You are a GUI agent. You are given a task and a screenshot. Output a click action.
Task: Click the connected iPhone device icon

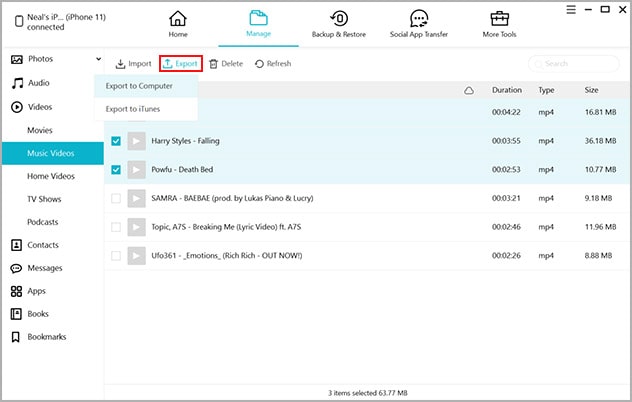(19, 21)
